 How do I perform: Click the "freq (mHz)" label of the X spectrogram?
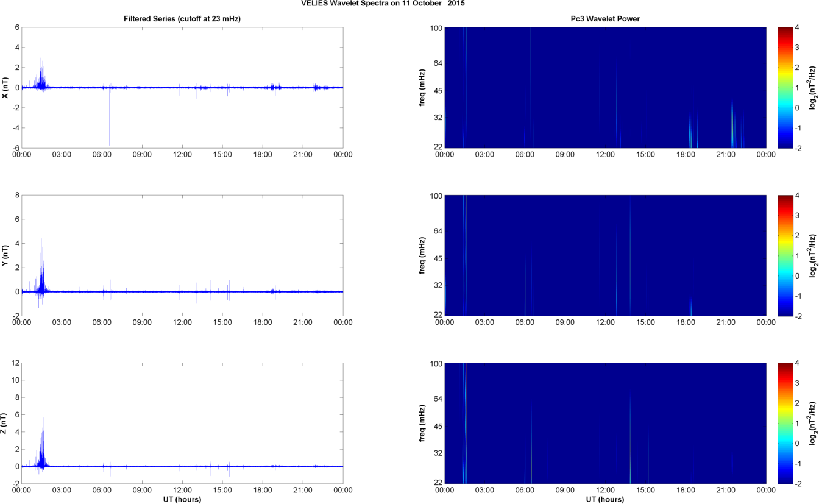[422, 87]
